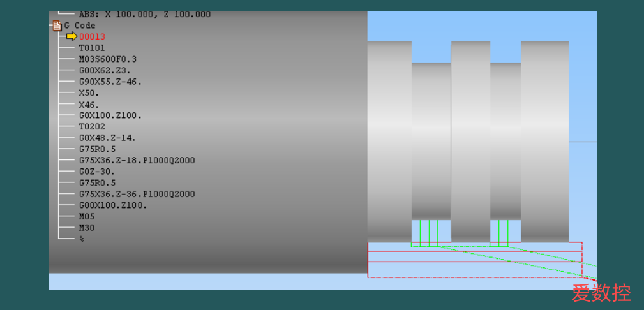Select the percent sign end line
This screenshot has width=644, height=310.
pyautogui.click(x=82, y=239)
